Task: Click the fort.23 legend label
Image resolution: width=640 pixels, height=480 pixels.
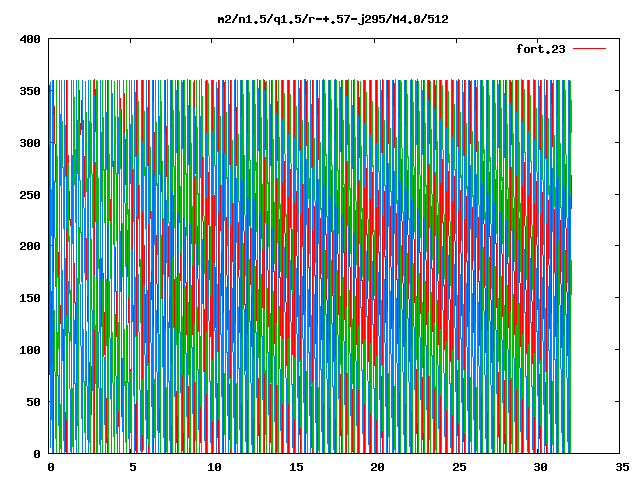Action: coord(540,49)
